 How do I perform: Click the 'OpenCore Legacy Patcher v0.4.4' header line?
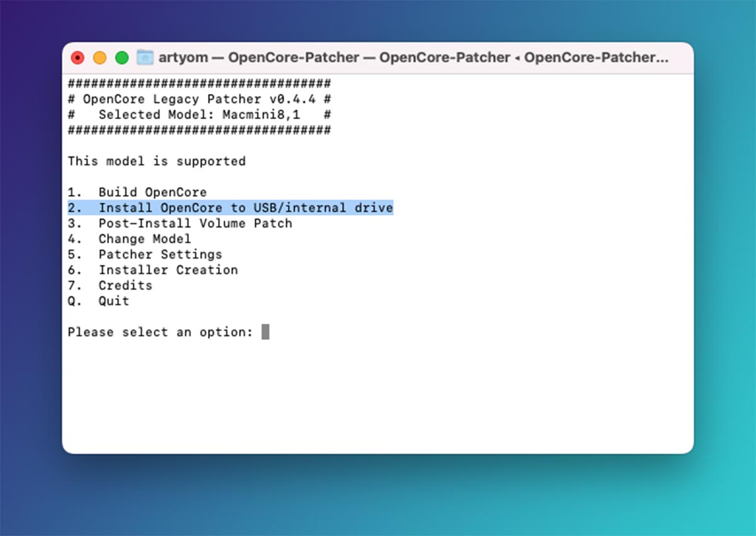200,100
